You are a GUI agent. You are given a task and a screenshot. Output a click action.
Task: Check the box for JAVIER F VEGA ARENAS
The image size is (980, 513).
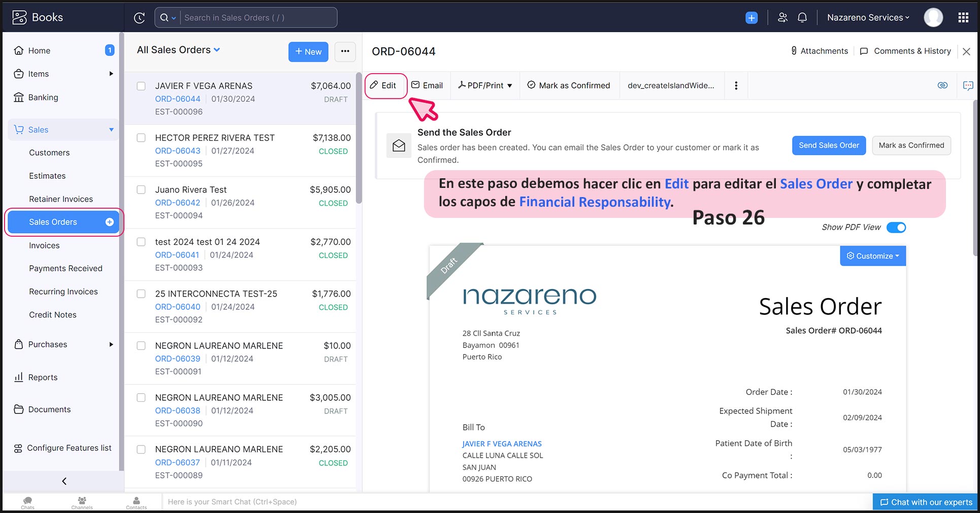click(x=141, y=86)
